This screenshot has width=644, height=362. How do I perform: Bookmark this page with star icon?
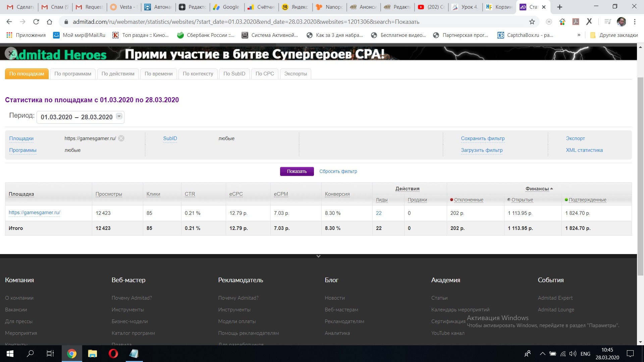point(532,22)
